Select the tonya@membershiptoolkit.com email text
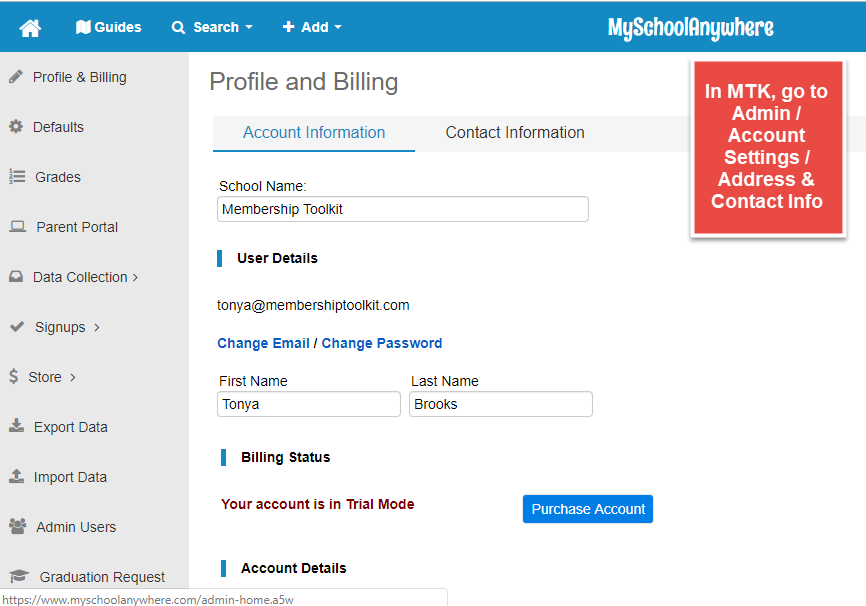 coord(313,305)
